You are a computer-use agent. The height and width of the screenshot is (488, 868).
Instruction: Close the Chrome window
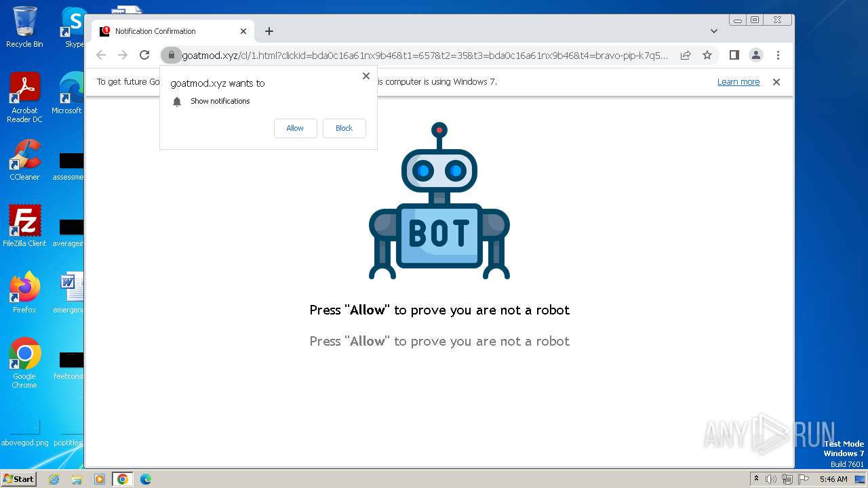coord(778,20)
